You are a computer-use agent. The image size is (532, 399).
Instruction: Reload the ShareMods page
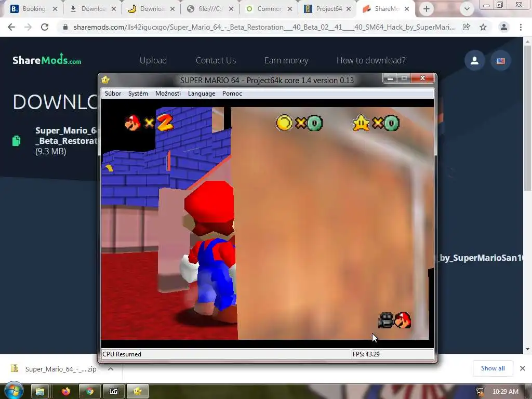click(45, 27)
